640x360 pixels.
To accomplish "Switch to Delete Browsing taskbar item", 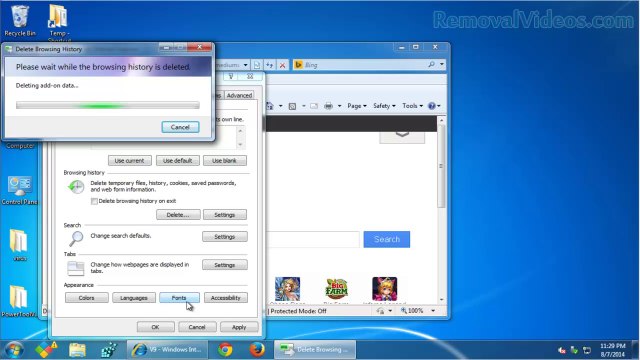I will click(314, 350).
